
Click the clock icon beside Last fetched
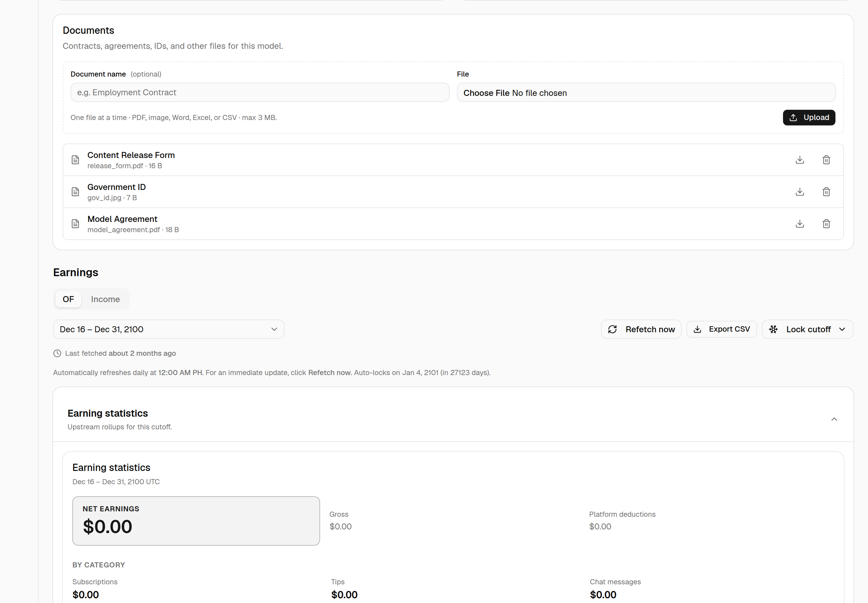pyautogui.click(x=57, y=353)
